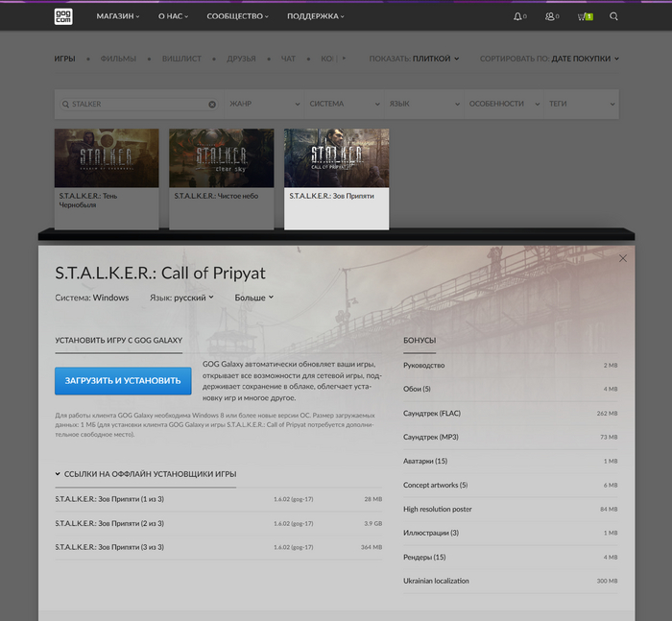Switch to the ВИШЛИСТ tab
Image resolution: width=672 pixels, height=621 pixels.
tap(181, 59)
